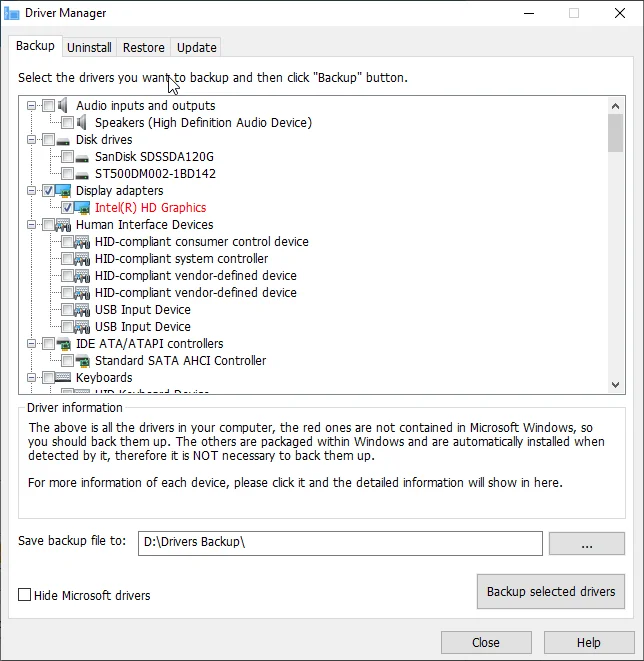
Task: Click the driver list scrollbar thumb
Action: 615,133
